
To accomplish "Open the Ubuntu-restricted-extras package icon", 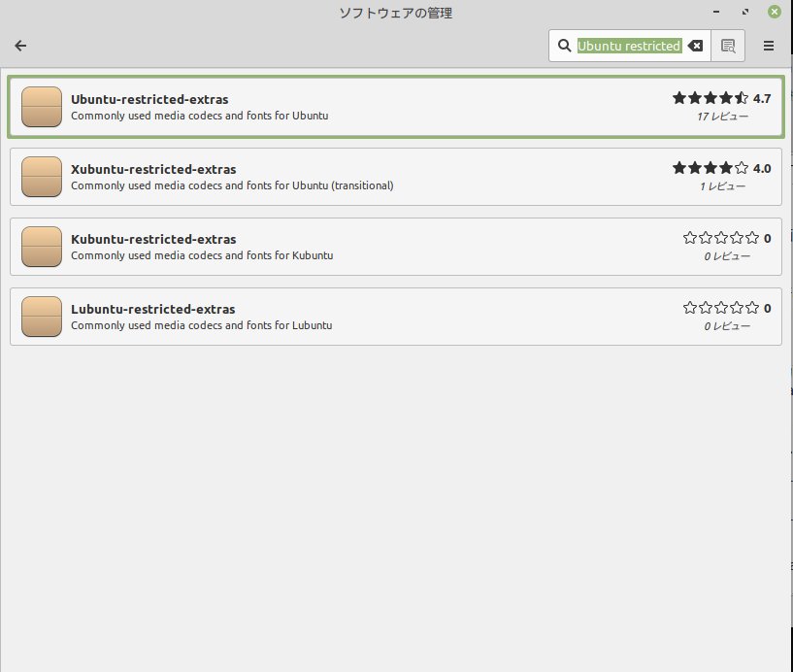I will click(x=42, y=107).
